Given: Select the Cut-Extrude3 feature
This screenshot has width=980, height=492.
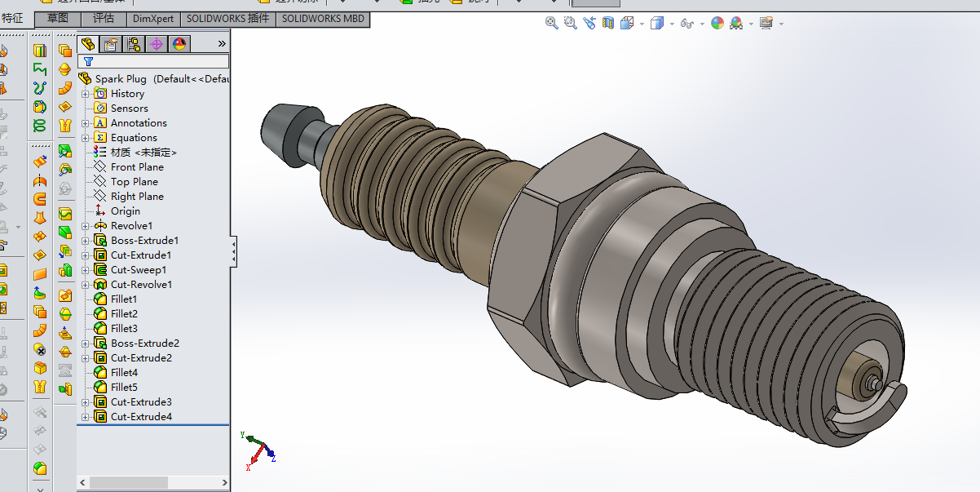Looking at the screenshot, I should (x=141, y=402).
